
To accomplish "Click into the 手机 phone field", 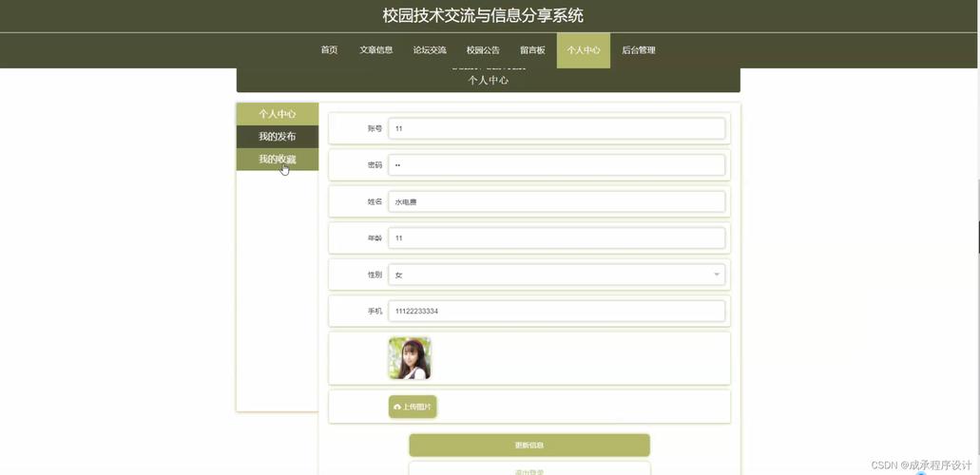I will coord(556,311).
